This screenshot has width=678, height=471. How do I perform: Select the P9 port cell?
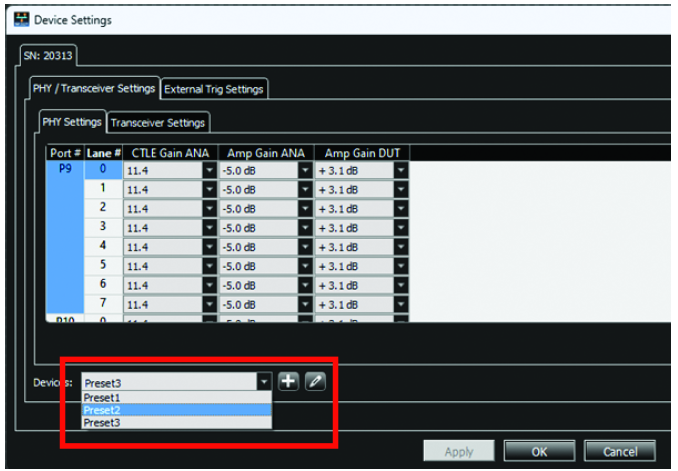65,169
